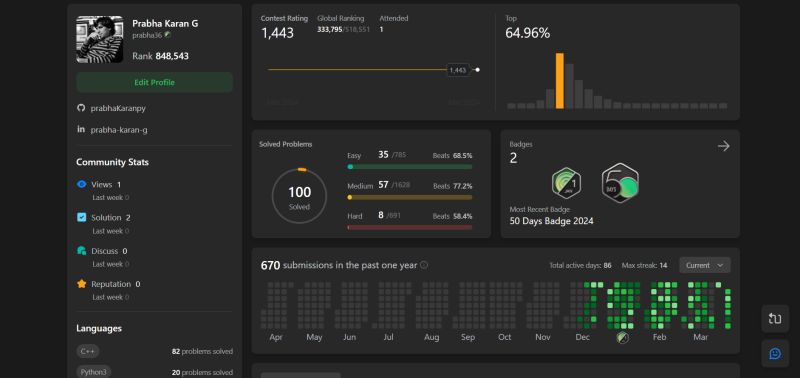Click the feedback smiley chat button
This screenshot has height=378, width=800.
click(775, 353)
